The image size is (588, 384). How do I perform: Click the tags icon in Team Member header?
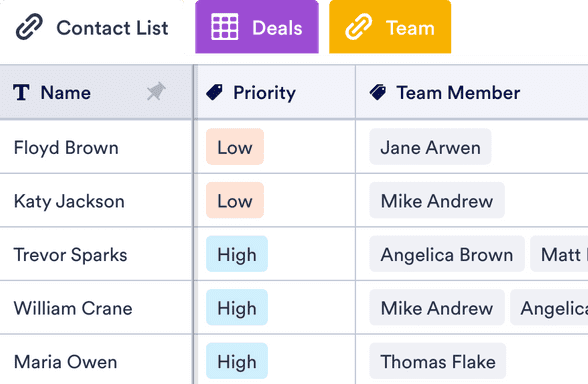[x=378, y=92]
